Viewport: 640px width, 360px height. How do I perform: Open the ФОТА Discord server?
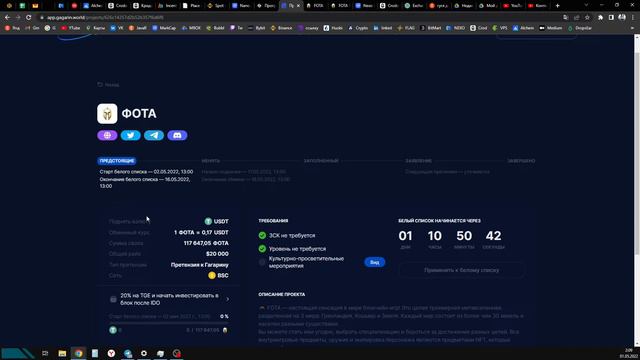coord(177,135)
